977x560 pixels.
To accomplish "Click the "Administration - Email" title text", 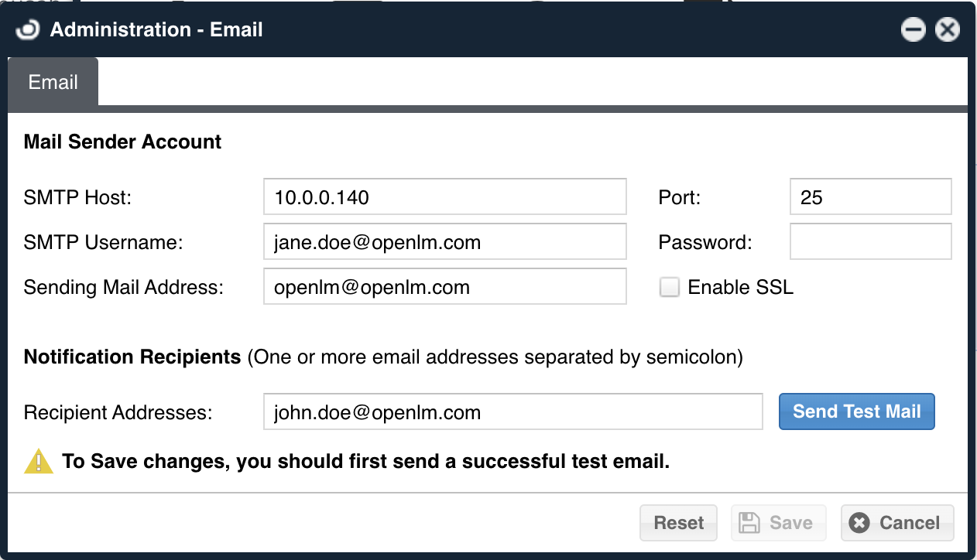I will 156,30.
